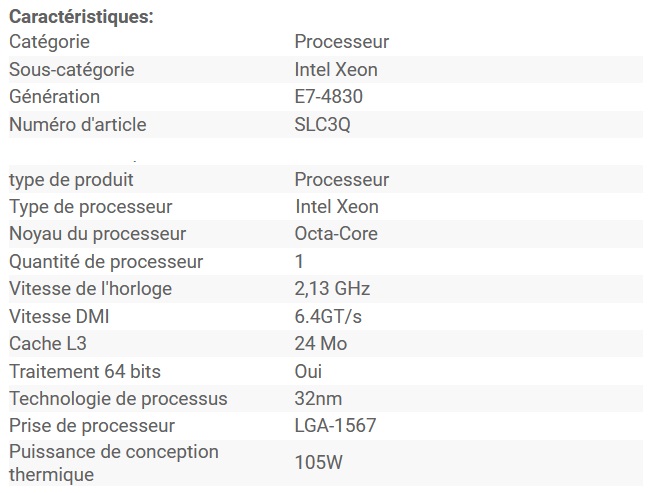Image resolution: width=657 pixels, height=493 pixels.
Task: Click the Sous-catégorie row label
Action: pos(71,70)
